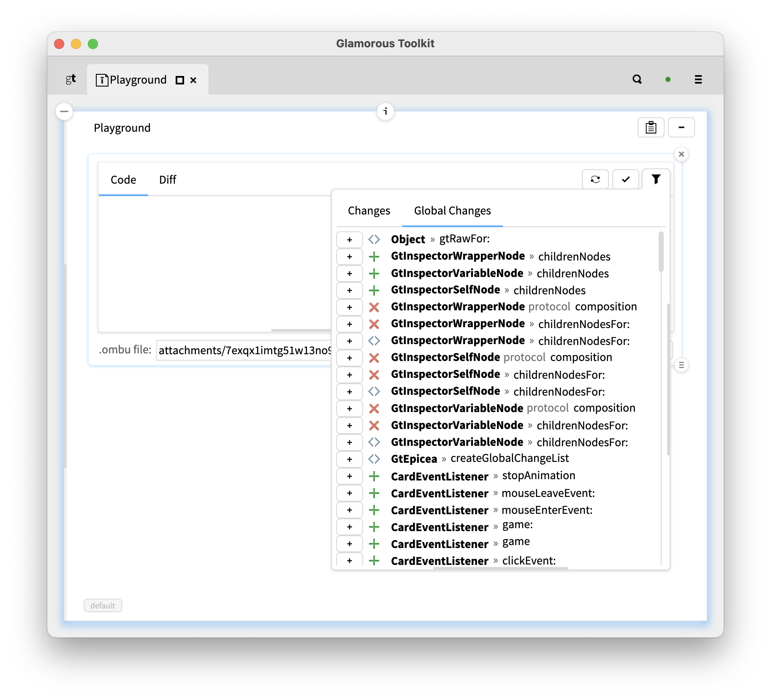Apply changes using the checkmark icon
This screenshot has width=771, height=700.
(625, 179)
